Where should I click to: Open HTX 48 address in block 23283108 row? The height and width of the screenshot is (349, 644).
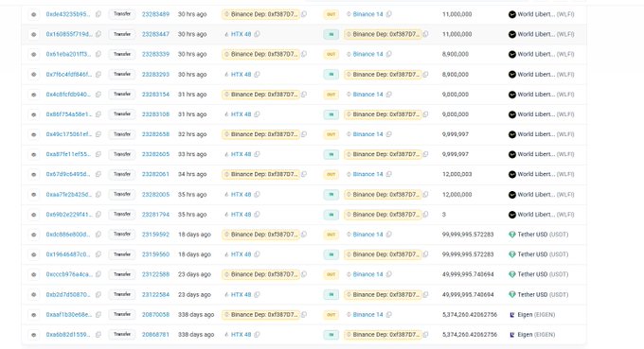(241, 114)
